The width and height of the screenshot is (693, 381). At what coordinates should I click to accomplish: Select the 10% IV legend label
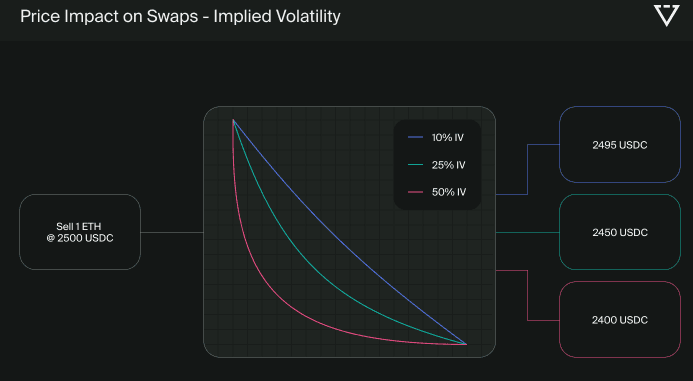[x=448, y=137]
